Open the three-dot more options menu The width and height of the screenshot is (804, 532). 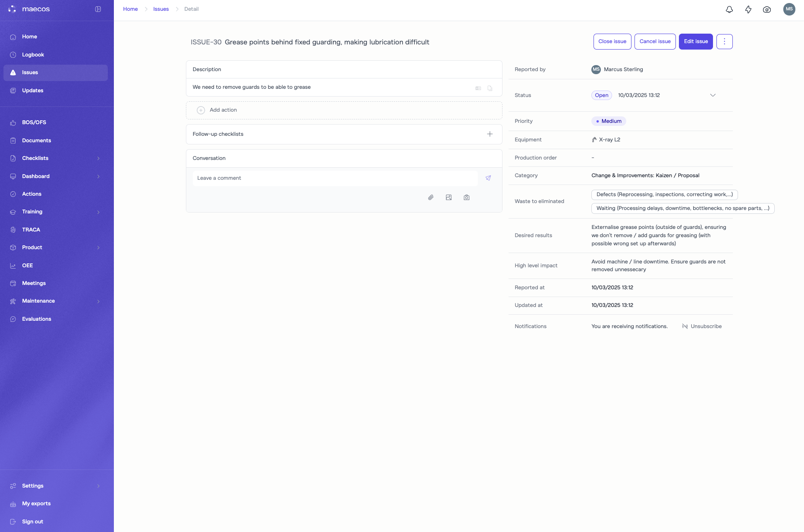point(725,42)
